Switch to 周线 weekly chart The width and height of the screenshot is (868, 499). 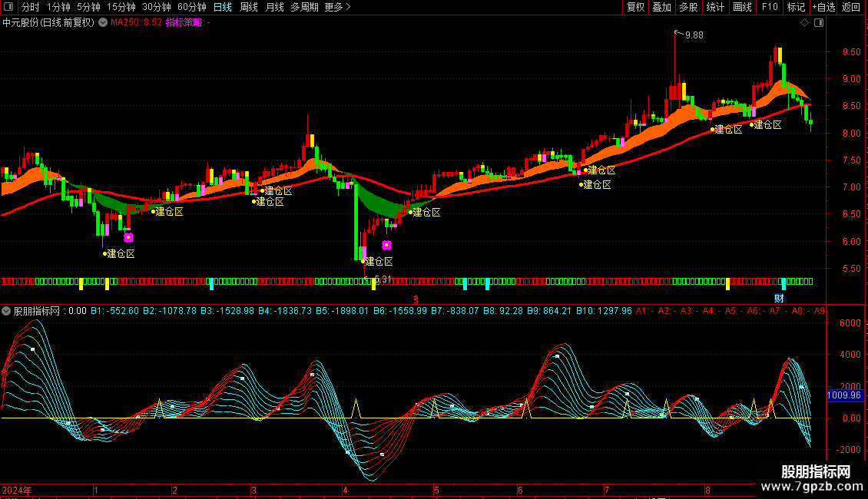point(249,7)
